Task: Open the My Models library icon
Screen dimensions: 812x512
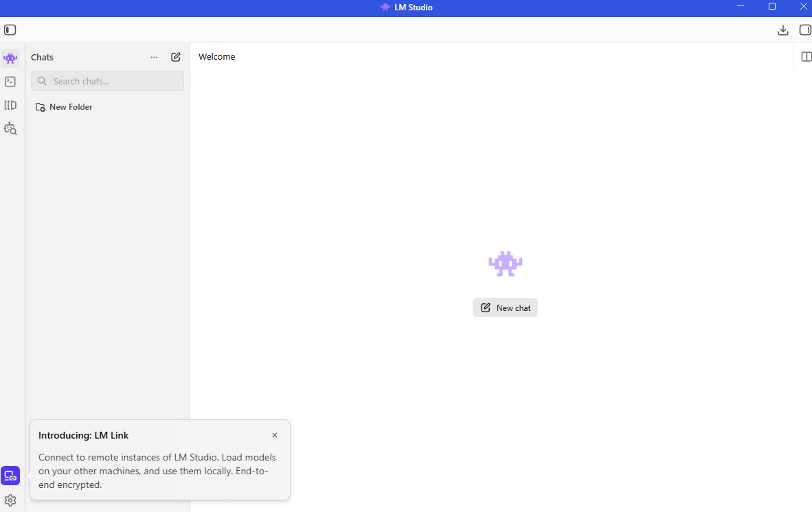Action: (x=10, y=106)
